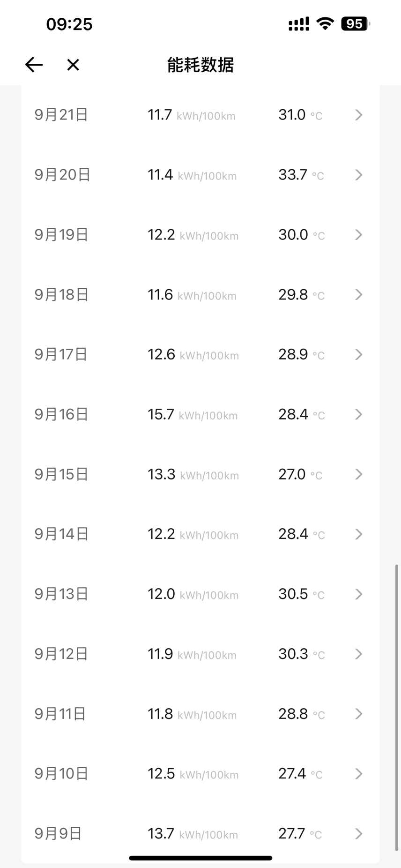Open the chevron for 9月14日

359,534
